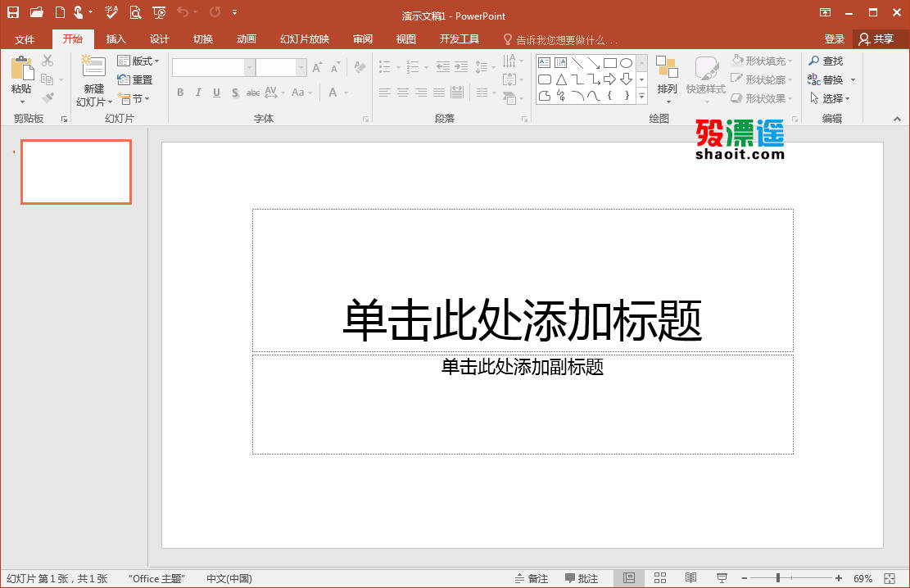Toggle Italic formatting
Screen dimensions: 910x588
coord(198,93)
